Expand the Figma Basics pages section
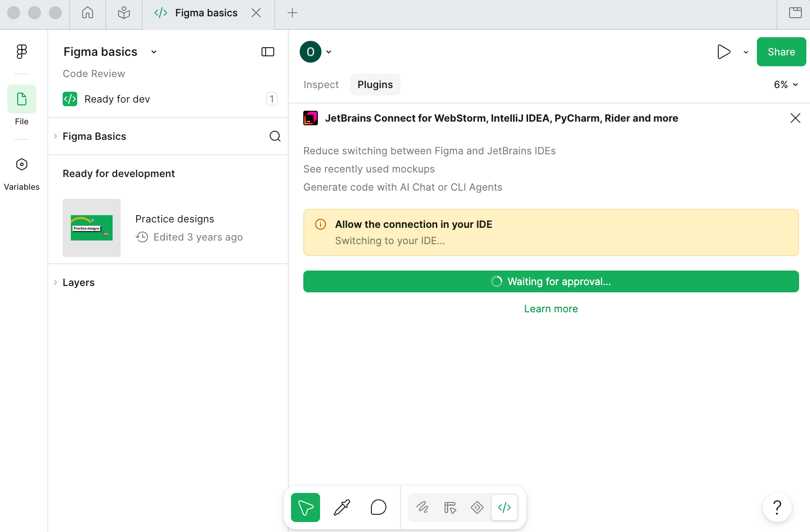 pyautogui.click(x=55, y=136)
